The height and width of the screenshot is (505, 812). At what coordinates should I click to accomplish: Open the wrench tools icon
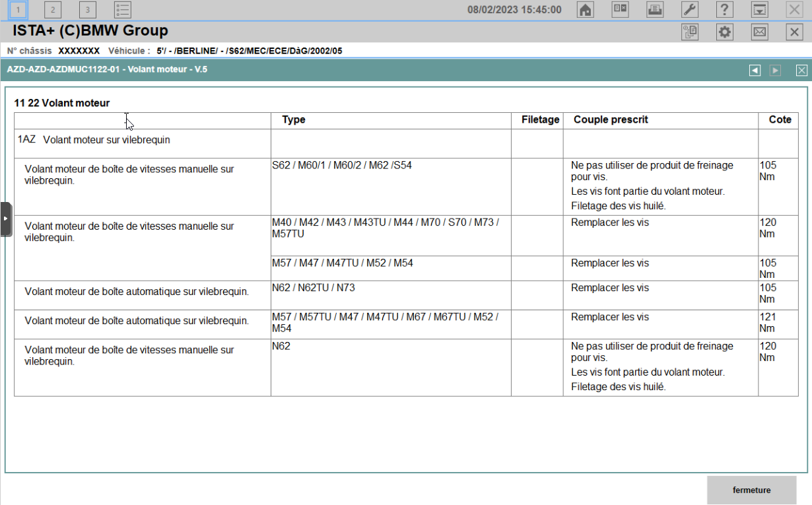(x=690, y=9)
